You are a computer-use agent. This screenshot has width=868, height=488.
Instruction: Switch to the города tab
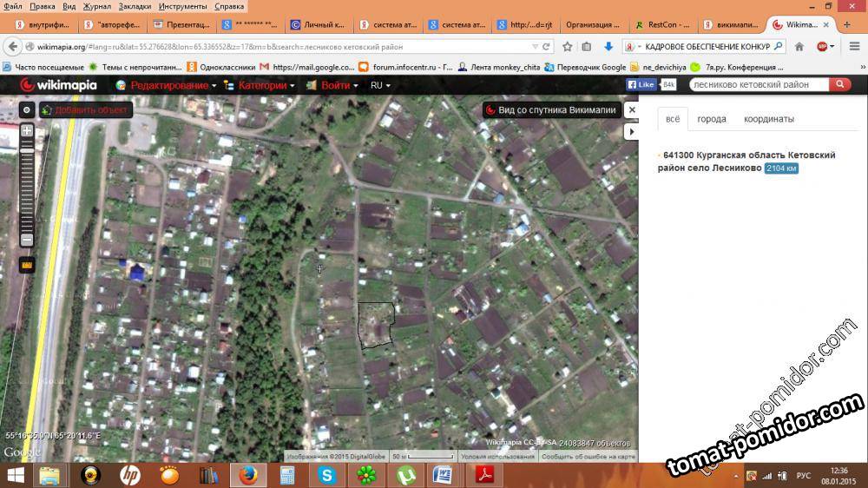tap(712, 119)
